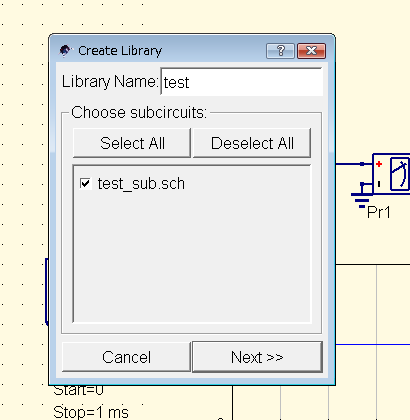Click the Select All button
Image resolution: width=410 pixels, height=420 pixels.
tap(132, 143)
